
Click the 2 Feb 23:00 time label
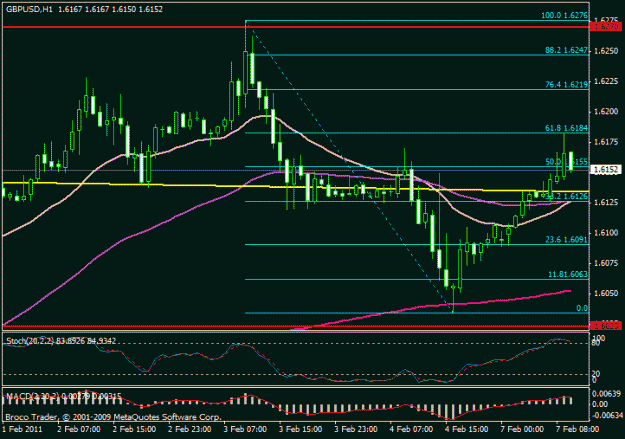[x=190, y=429]
